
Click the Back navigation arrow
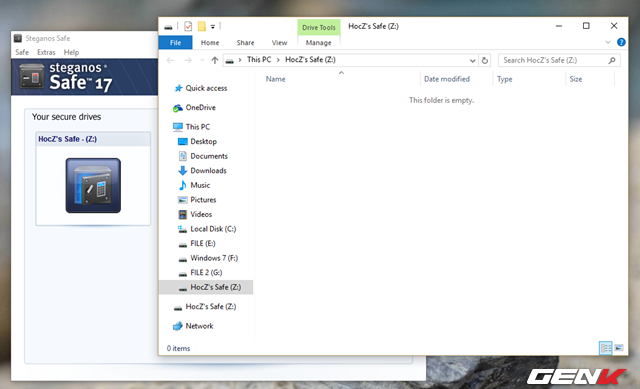pyautogui.click(x=171, y=60)
